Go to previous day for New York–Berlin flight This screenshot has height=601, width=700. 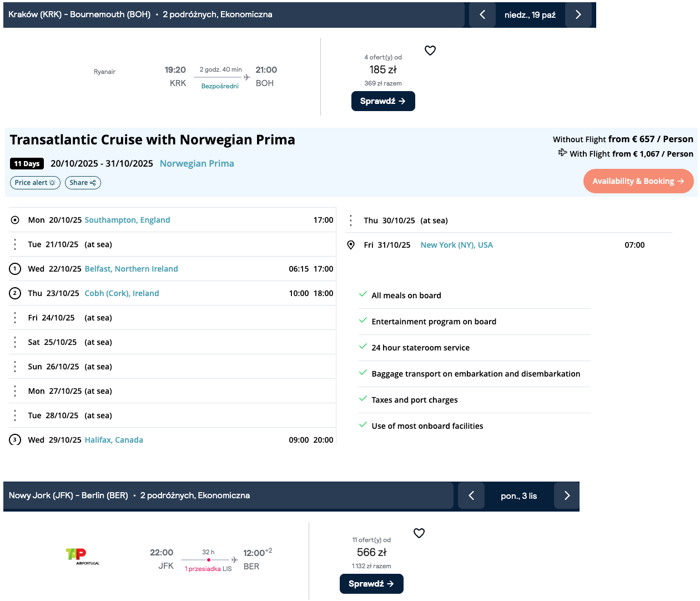tap(471, 496)
